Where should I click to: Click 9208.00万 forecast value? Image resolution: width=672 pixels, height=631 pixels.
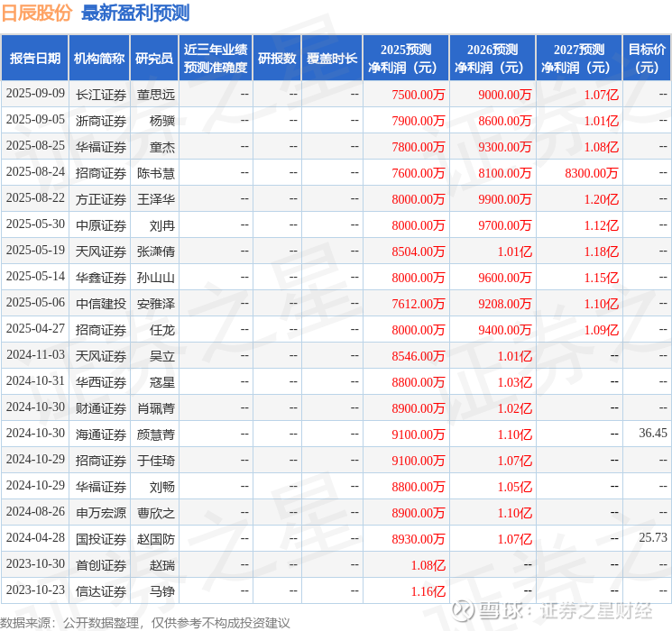point(505,304)
